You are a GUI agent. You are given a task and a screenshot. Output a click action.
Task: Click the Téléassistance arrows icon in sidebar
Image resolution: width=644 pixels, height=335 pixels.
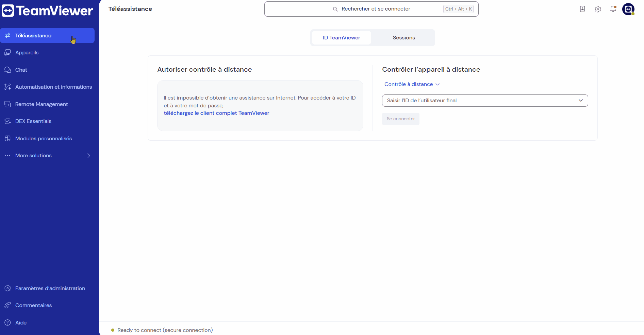pyautogui.click(x=7, y=35)
